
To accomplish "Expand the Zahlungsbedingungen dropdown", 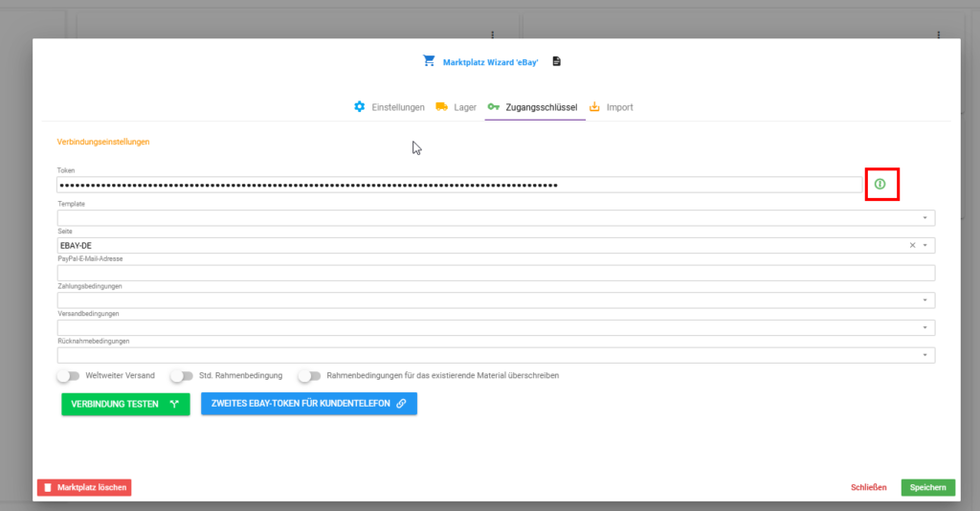I will tap(925, 300).
